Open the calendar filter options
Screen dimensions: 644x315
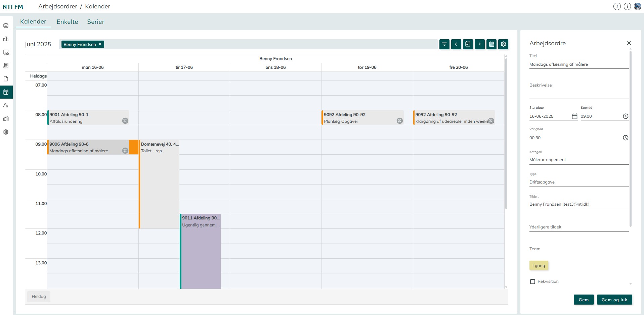click(444, 44)
